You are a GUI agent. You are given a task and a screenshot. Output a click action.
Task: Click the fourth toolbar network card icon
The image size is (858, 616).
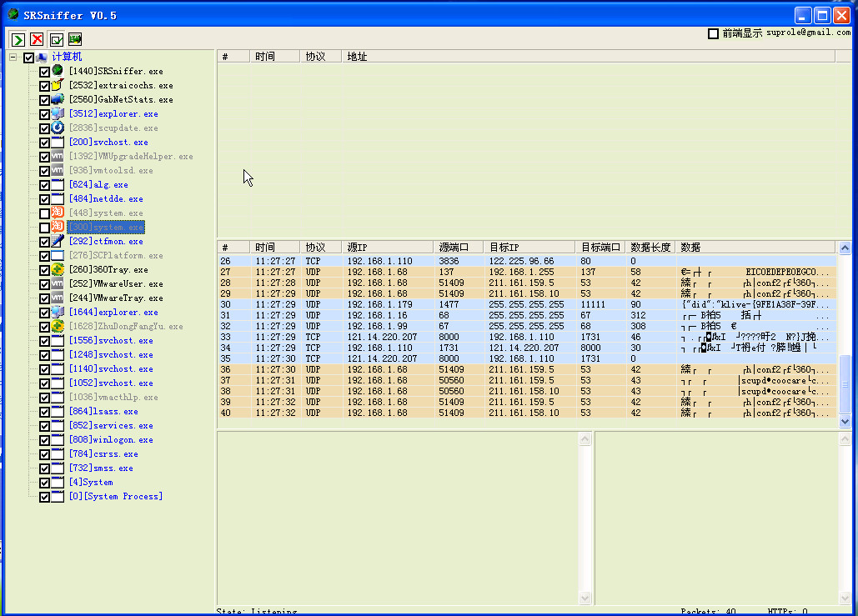75,39
